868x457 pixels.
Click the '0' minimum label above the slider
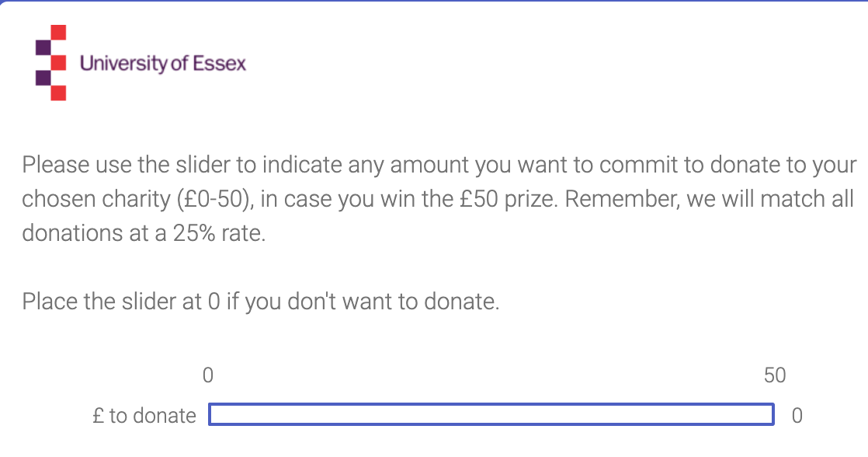(x=207, y=375)
